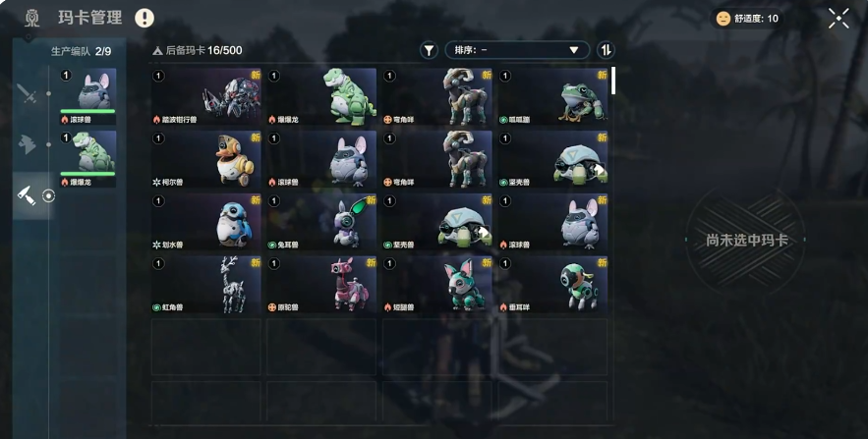Click the first empty reserve slot
Screen dimensions: 868x439
tap(205, 347)
